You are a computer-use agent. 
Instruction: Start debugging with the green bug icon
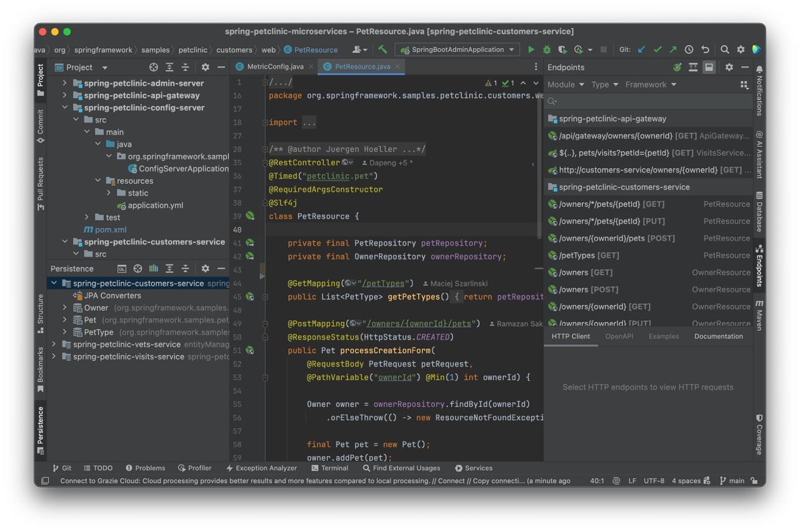coord(547,49)
